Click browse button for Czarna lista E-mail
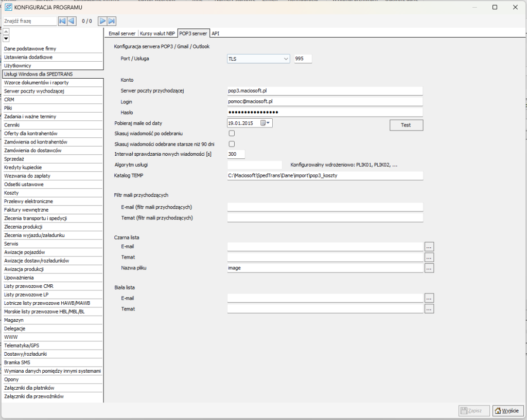 click(429, 247)
